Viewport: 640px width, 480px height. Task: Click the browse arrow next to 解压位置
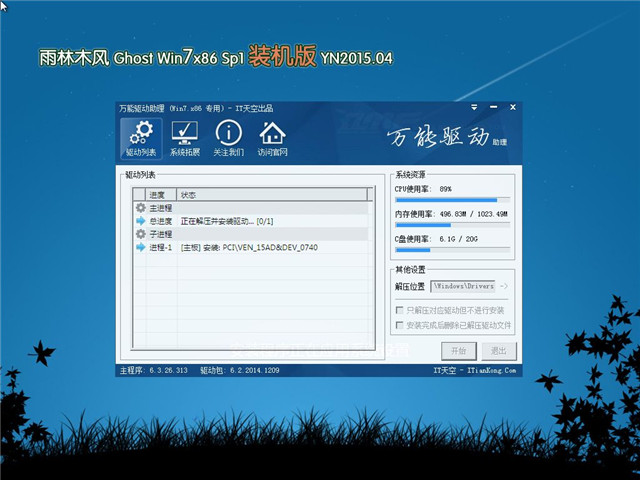[504, 286]
